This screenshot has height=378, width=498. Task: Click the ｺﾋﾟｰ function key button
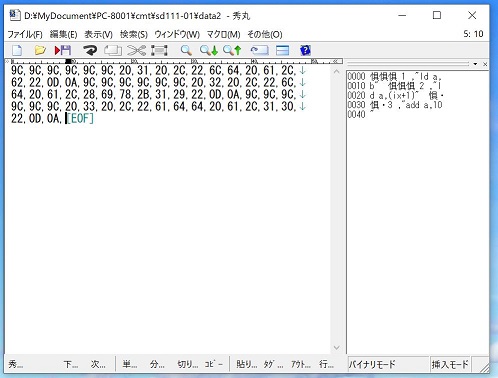214,364
